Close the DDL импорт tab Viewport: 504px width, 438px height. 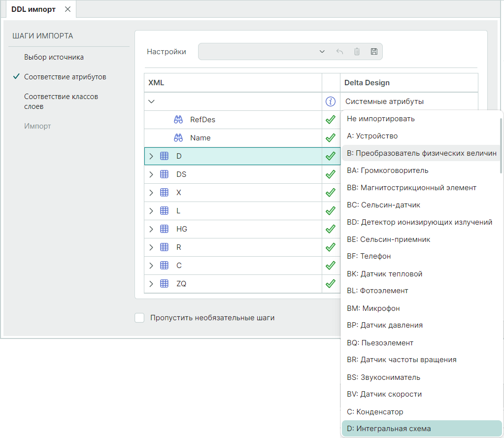(x=68, y=9)
